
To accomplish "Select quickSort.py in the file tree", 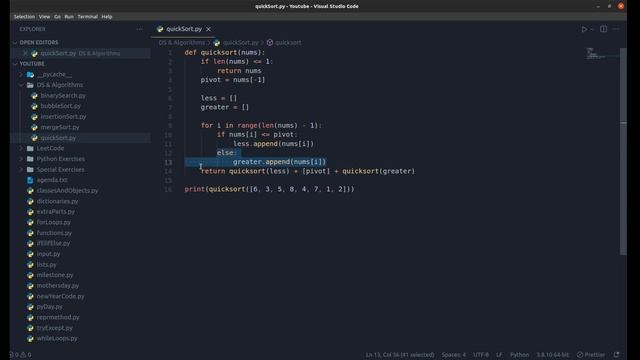I will point(58,138).
